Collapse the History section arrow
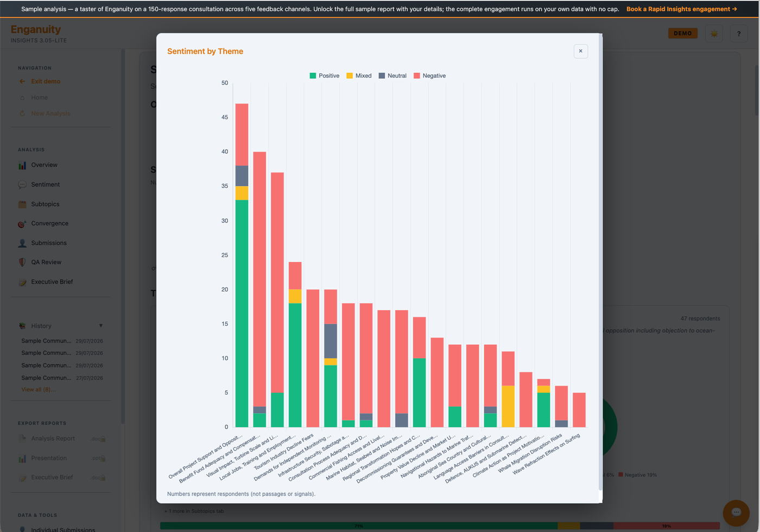 point(101,326)
